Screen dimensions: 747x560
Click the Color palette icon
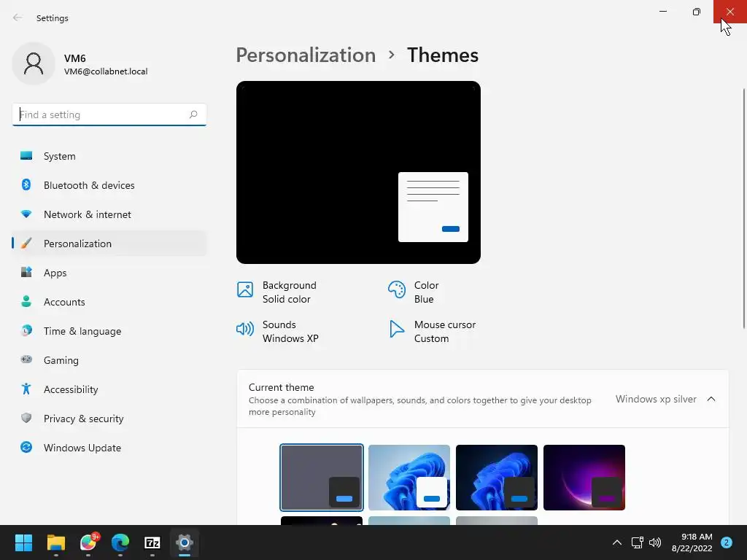click(396, 289)
